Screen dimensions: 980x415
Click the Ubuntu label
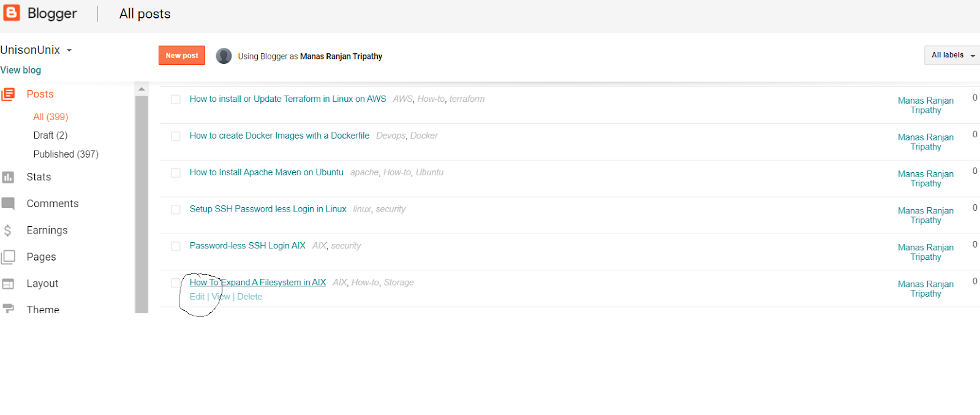click(x=429, y=172)
